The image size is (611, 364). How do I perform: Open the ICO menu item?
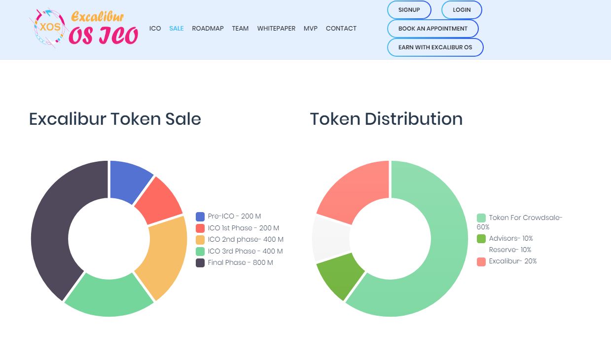tap(155, 29)
